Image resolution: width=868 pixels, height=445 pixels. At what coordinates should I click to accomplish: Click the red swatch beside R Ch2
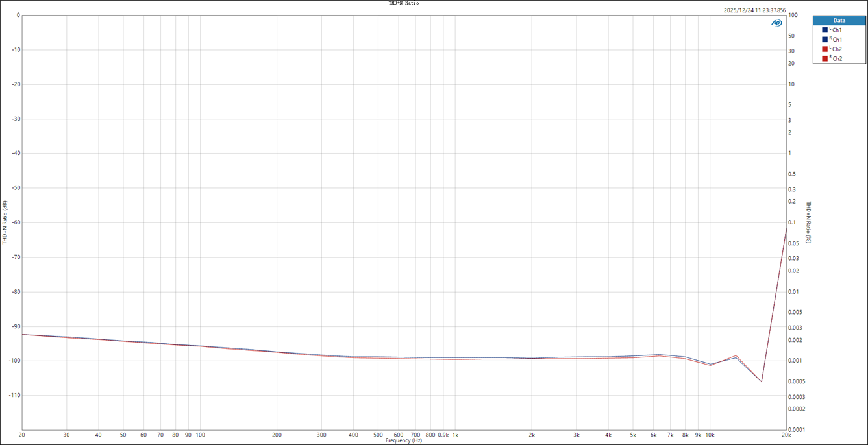[x=825, y=58]
